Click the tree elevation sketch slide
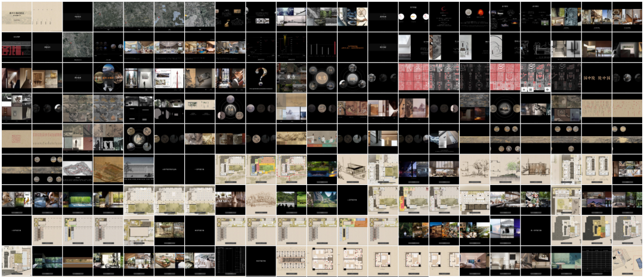The width and height of the screenshot is (644, 277). 260,199
